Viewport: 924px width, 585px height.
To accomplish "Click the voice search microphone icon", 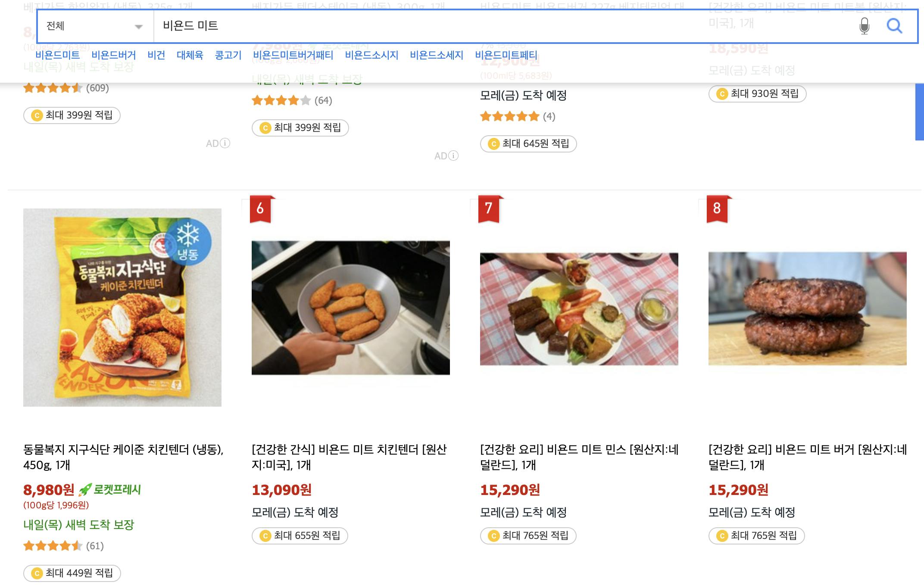I will 864,26.
